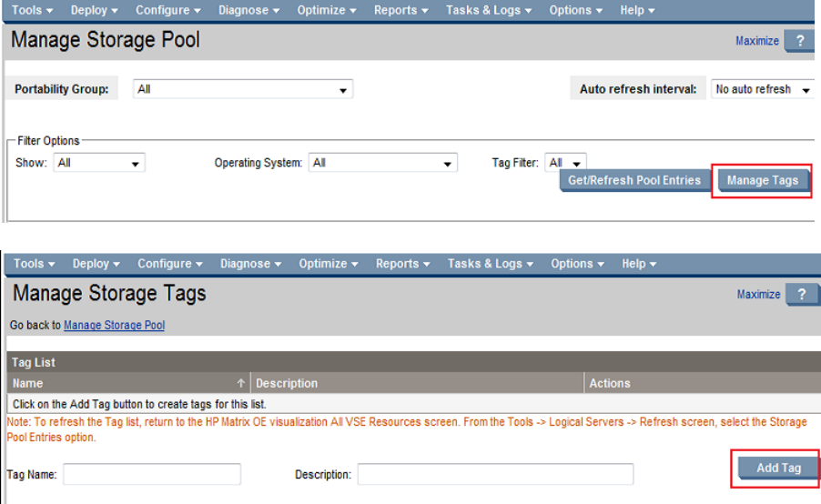Click the help question mark icon in Manage Storage Tags
Screen dimensions: 821x504
point(801,294)
